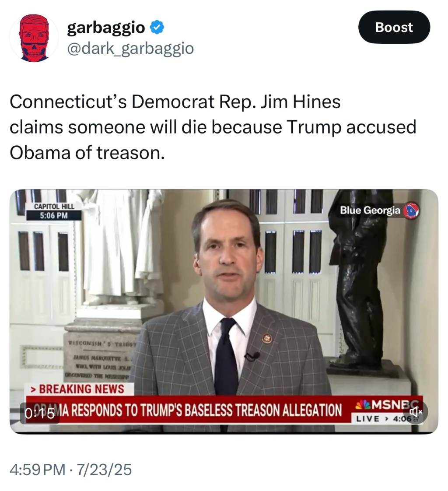Open the 4:59 PM post timestamp
Image resolution: width=448 pixels, height=491 pixels.
(x=38, y=470)
